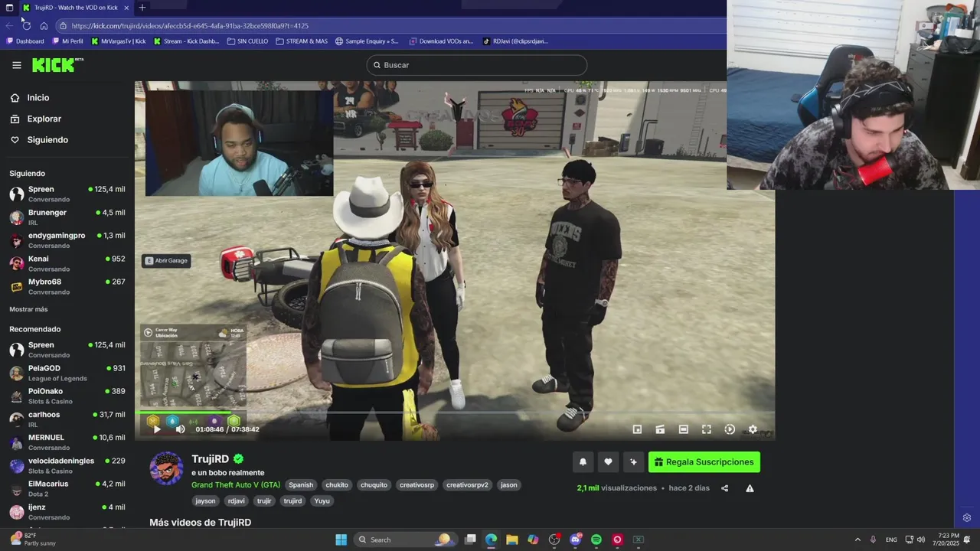Viewport: 980px width, 551px height.
Task: Click the browser address bar
Action: 390,25
